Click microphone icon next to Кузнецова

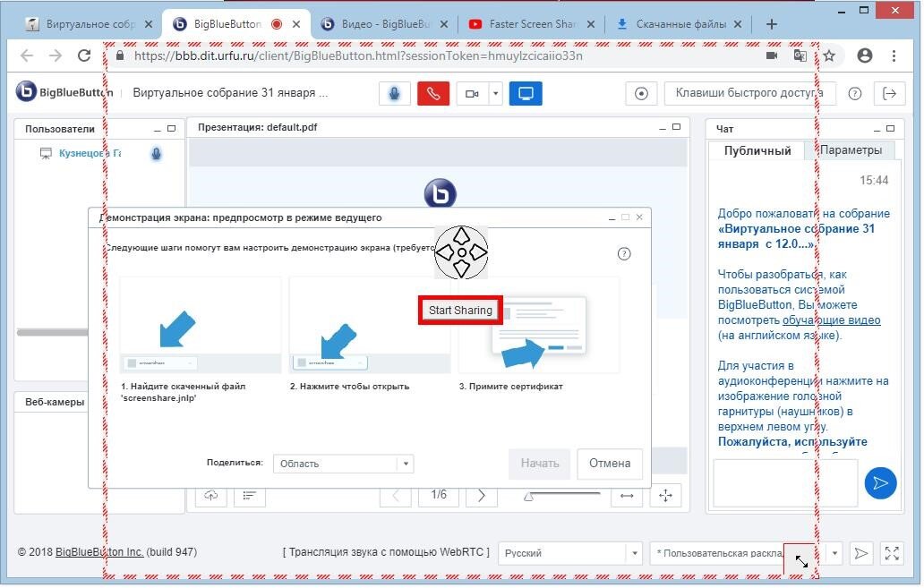pyautogui.click(x=156, y=154)
